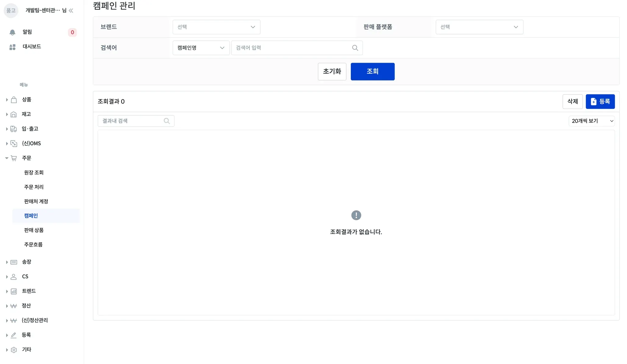The width and height of the screenshot is (627, 364).
Task: Collapse the 주문 menu tree
Action: [x=7, y=158]
